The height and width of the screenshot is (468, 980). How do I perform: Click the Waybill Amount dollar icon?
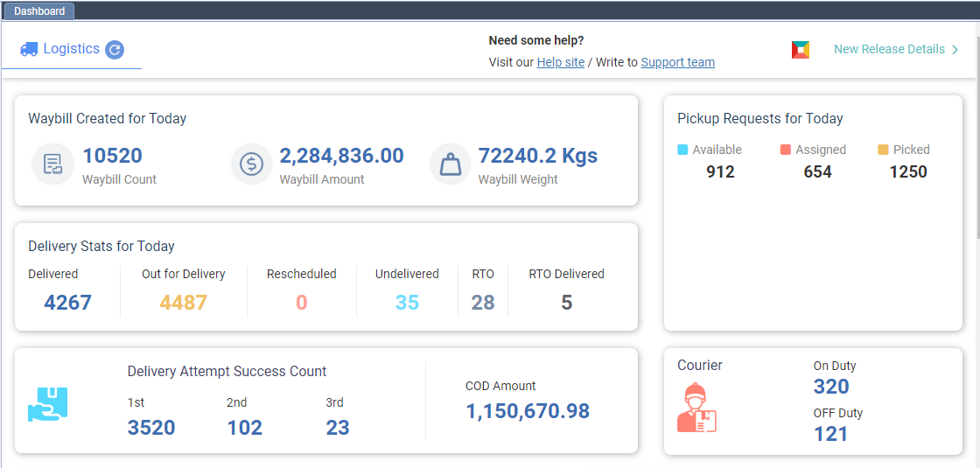[252, 164]
